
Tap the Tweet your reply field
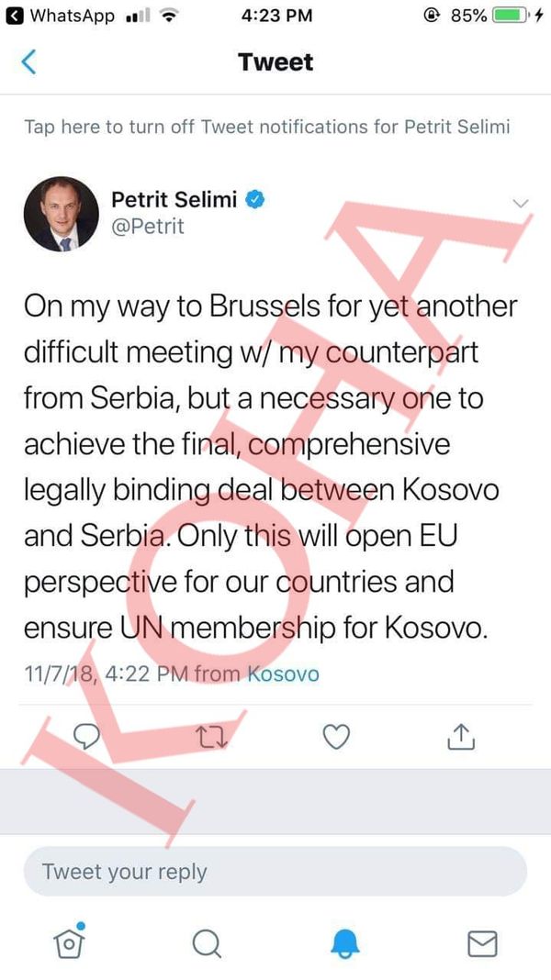click(x=275, y=871)
